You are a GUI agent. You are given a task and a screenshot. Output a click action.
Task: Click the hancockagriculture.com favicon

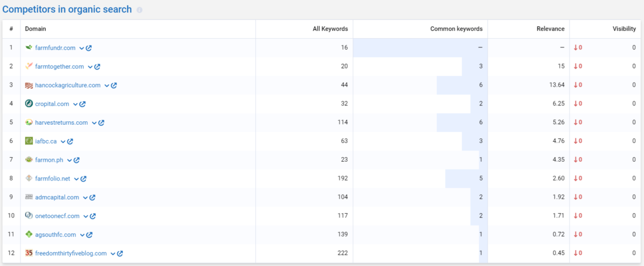[x=29, y=85]
